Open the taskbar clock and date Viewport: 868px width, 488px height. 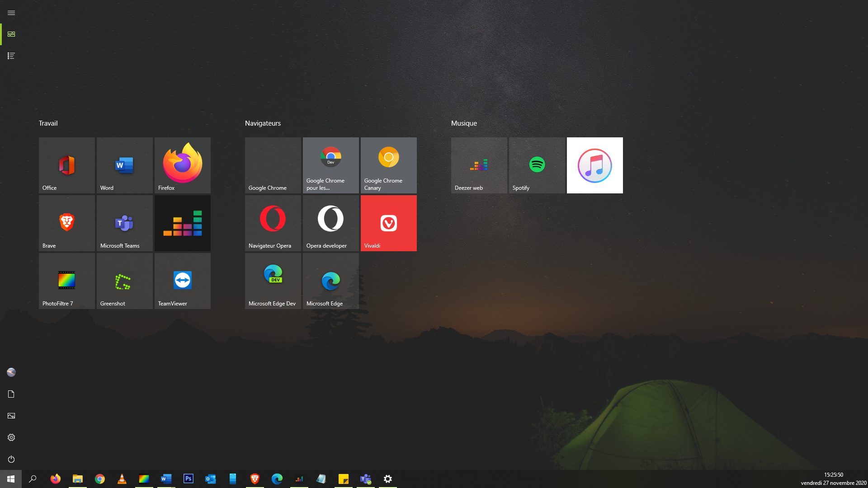point(833,479)
